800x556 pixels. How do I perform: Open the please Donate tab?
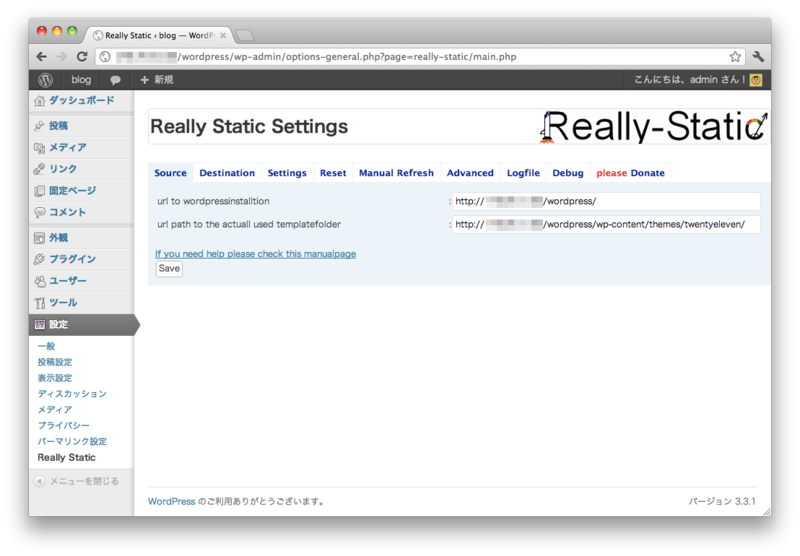pyautogui.click(x=630, y=173)
